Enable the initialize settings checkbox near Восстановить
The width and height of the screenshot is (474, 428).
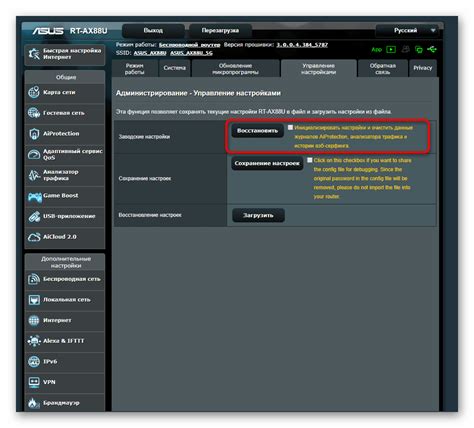click(290, 127)
